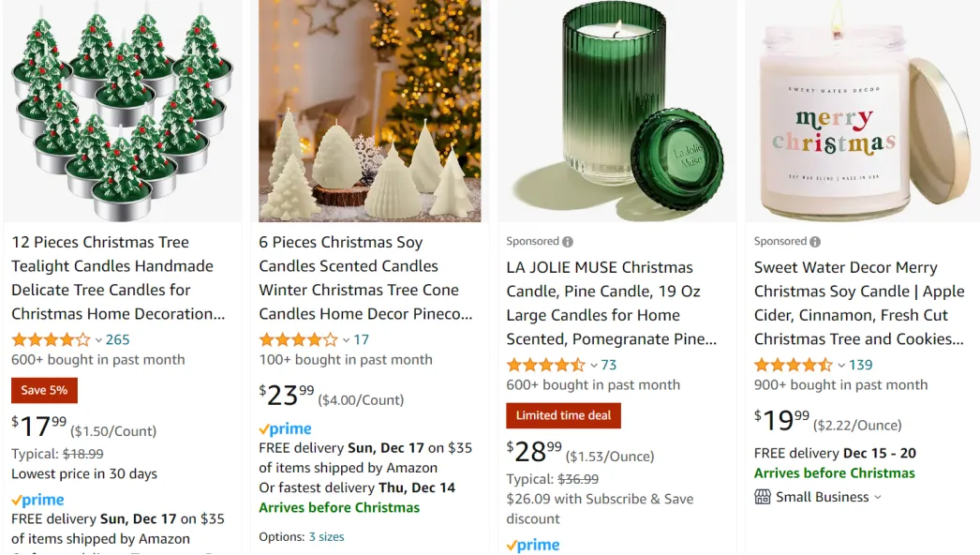Click the star rating of 6 Pieces Soy Candles

click(x=298, y=339)
